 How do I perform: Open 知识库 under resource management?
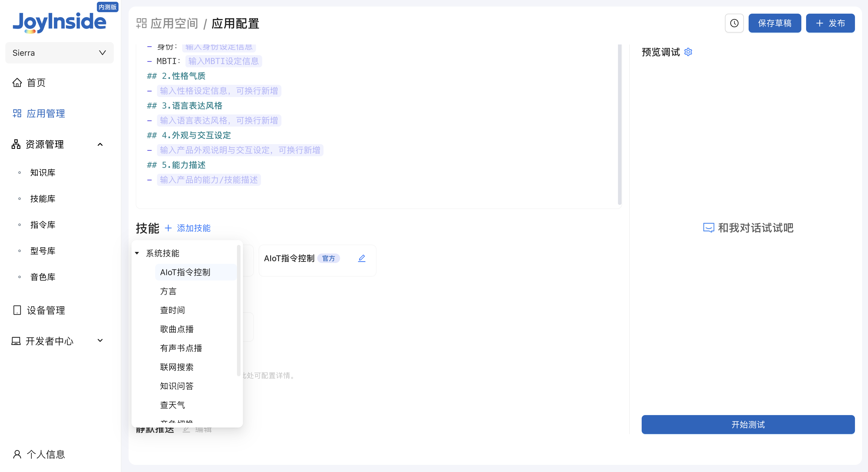(x=43, y=173)
